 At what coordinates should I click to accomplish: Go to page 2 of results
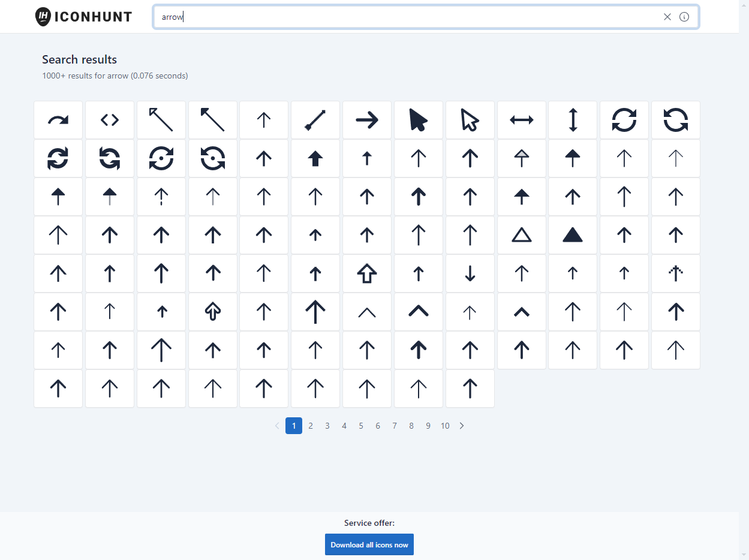(x=311, y=426)
